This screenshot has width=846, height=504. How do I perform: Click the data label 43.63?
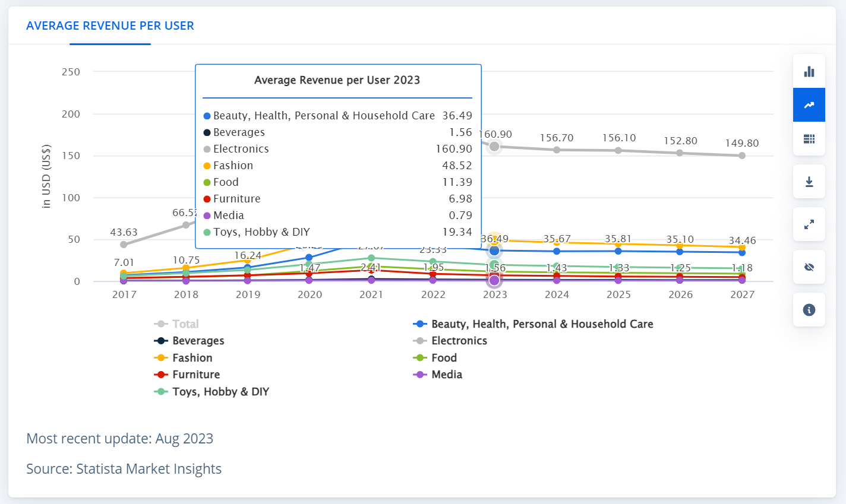click(x=124, y=232)
